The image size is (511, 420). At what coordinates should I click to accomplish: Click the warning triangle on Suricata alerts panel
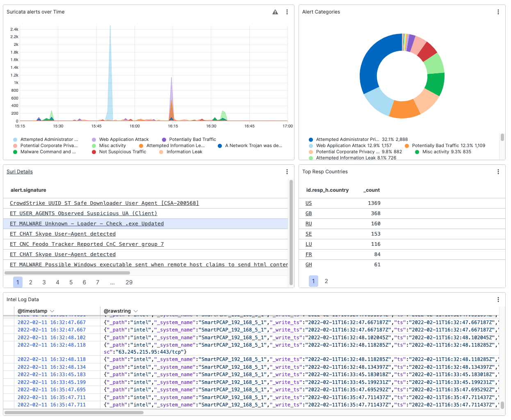pos(275,12)
